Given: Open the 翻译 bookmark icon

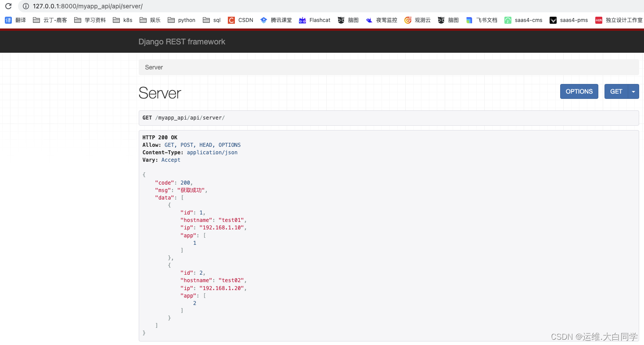Looking at the screenshot, I should [8, 20].
